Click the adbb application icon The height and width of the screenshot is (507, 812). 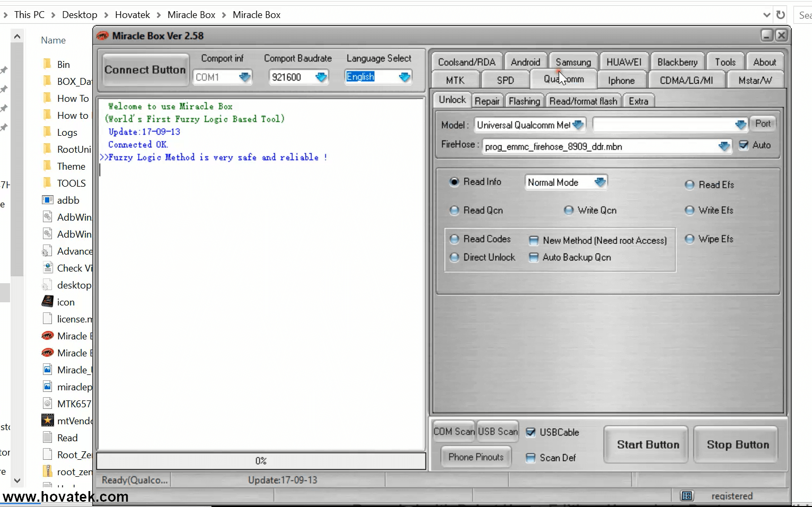(48, 200)
